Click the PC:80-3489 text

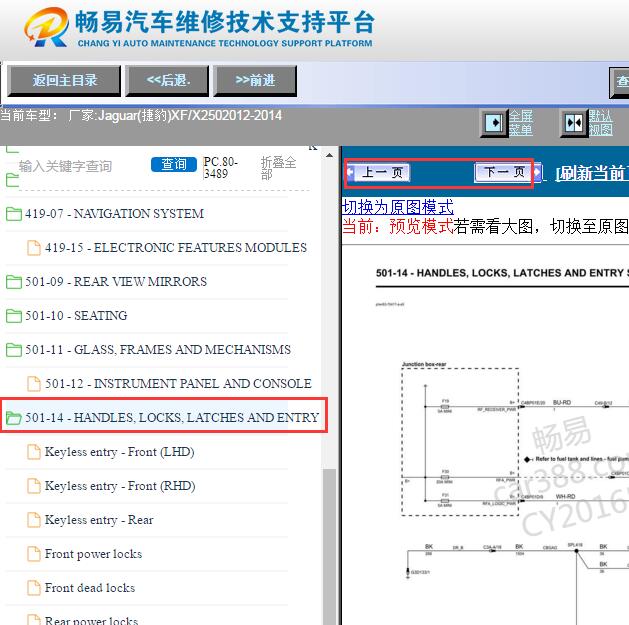220,168
